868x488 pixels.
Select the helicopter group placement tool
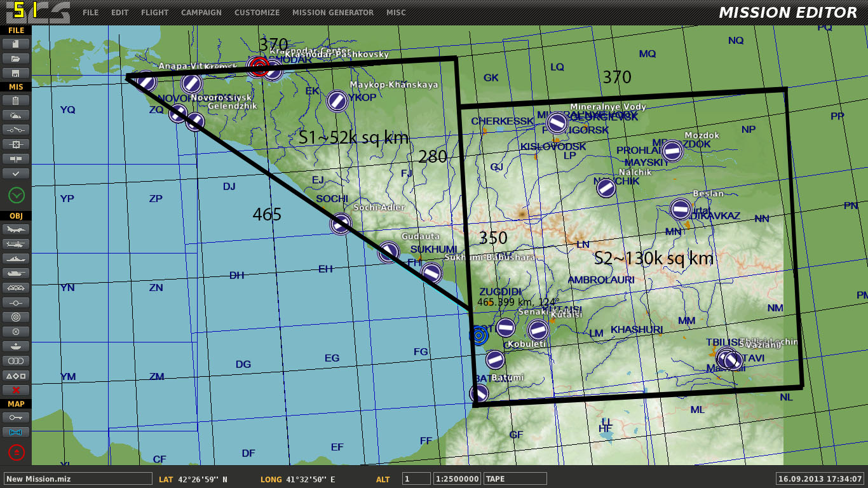click(x=16, y=244)
